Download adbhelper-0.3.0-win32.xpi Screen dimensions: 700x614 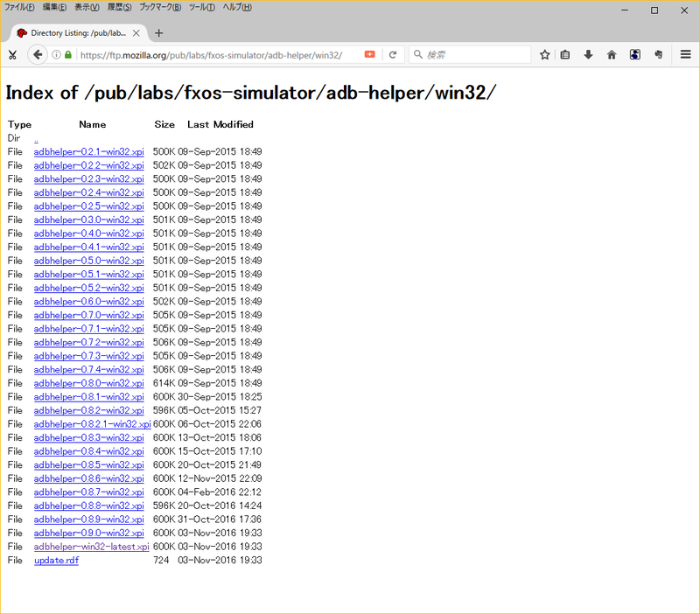89,220
